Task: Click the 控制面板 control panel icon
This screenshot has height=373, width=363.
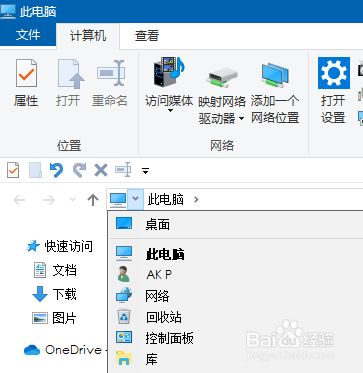Action: [x=124, y=337]
